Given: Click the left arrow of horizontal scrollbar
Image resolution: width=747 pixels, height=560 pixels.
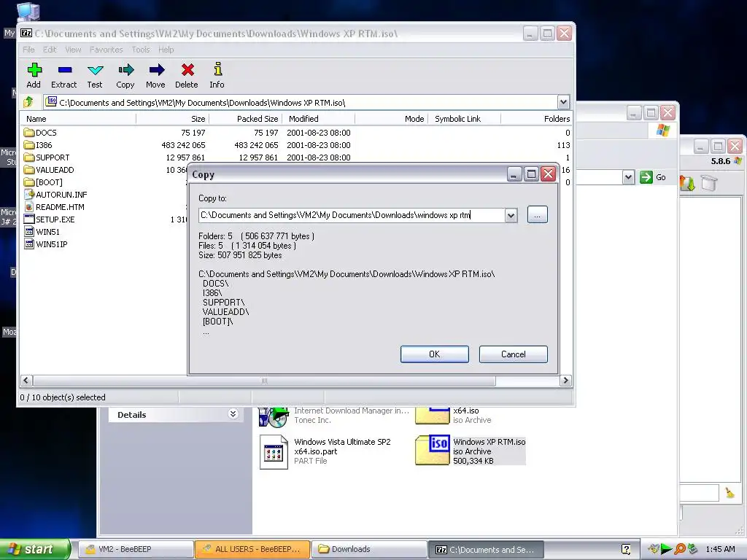Looking at the screenshot, I should pyautogui.click(x=26, y=381).
